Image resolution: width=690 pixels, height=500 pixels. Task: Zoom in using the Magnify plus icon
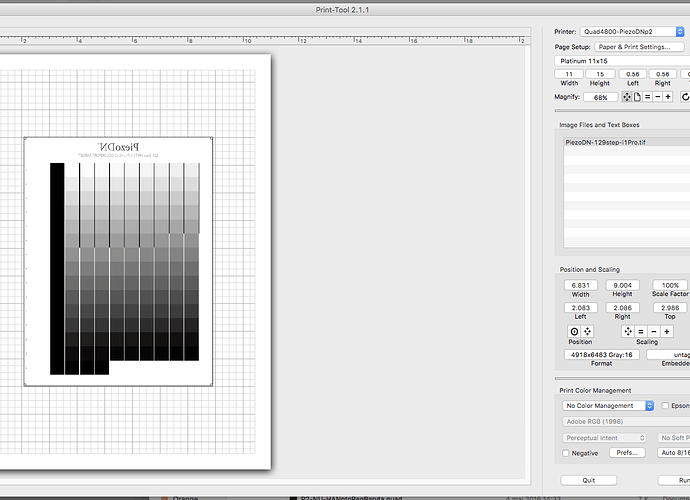[x=668, y=97]
